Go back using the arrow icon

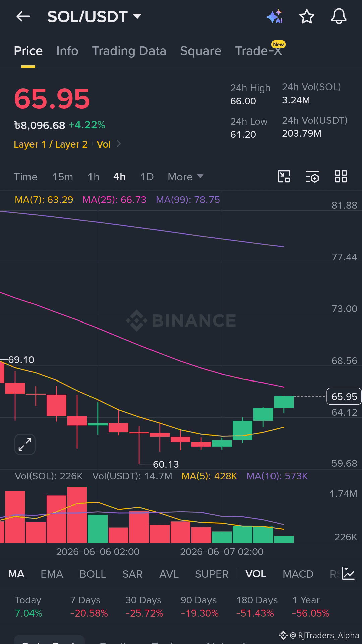(23, 16)
